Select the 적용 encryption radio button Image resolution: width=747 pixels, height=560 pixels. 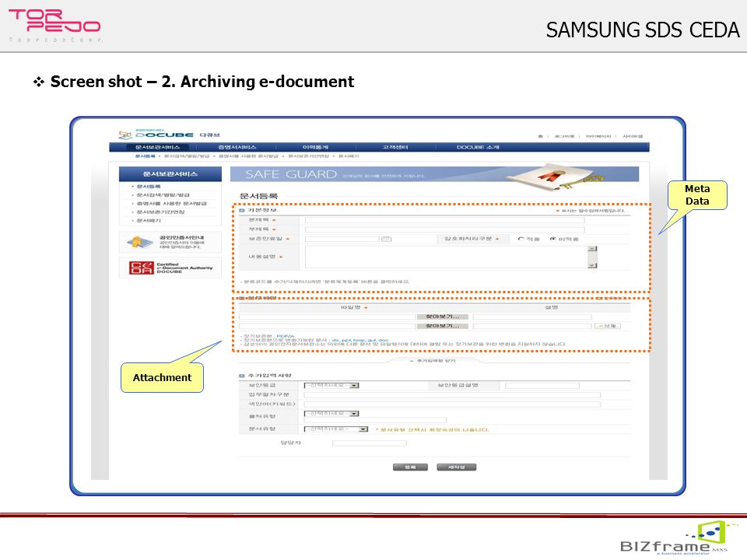(521, 239)
